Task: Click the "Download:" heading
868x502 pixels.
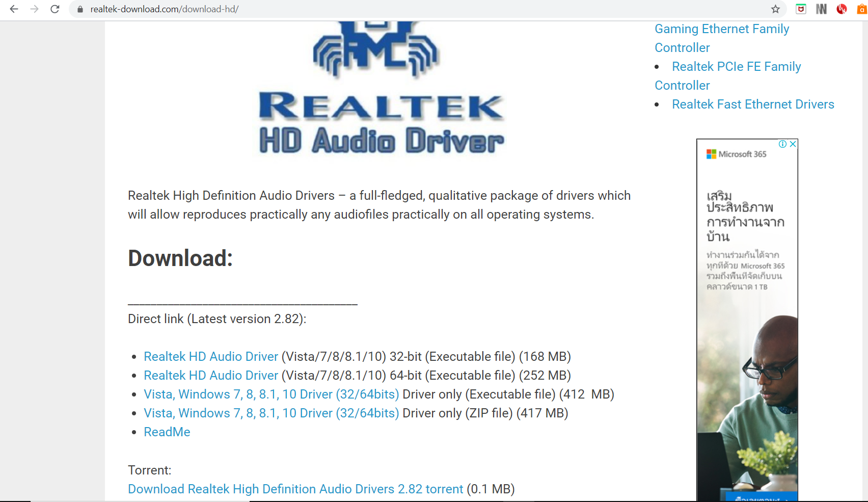Action: pos(180,258)
